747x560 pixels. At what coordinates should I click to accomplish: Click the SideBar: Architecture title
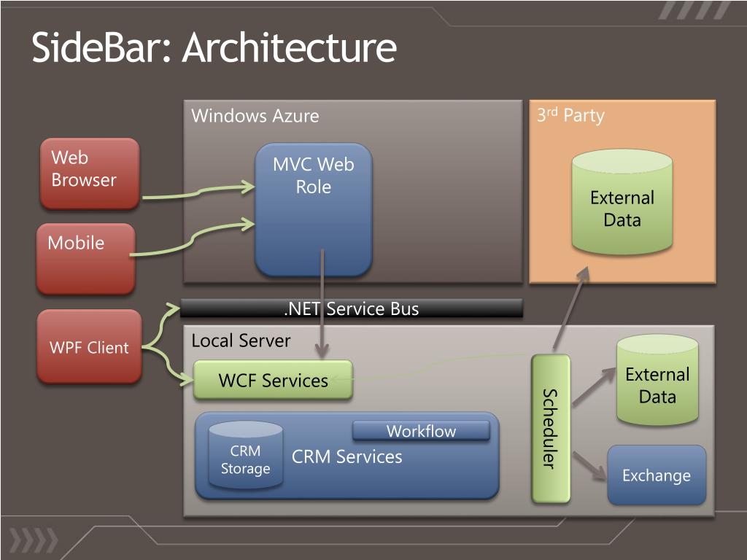[214, 47]
